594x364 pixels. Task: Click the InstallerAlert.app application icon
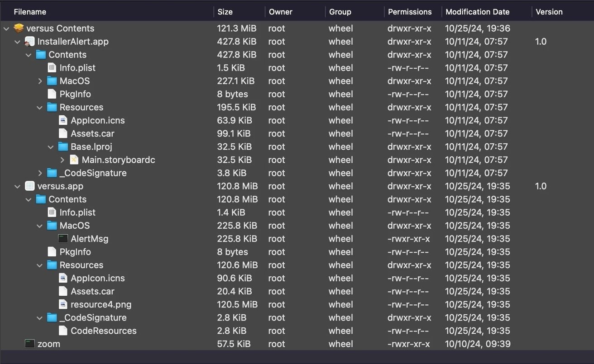(x=29, y=41)
